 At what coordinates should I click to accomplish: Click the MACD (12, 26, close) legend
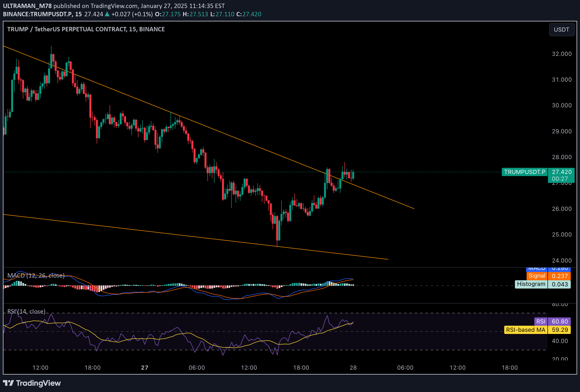[x=36, y=275]
